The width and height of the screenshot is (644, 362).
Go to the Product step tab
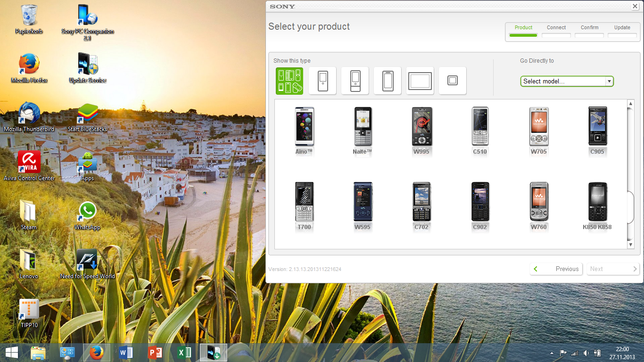[523, 31]
